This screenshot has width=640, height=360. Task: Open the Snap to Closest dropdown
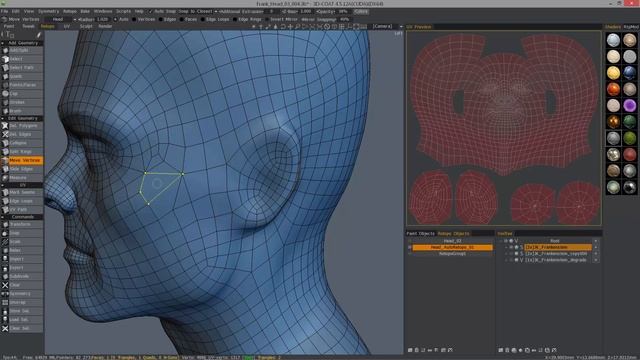[x=197, y=11]
